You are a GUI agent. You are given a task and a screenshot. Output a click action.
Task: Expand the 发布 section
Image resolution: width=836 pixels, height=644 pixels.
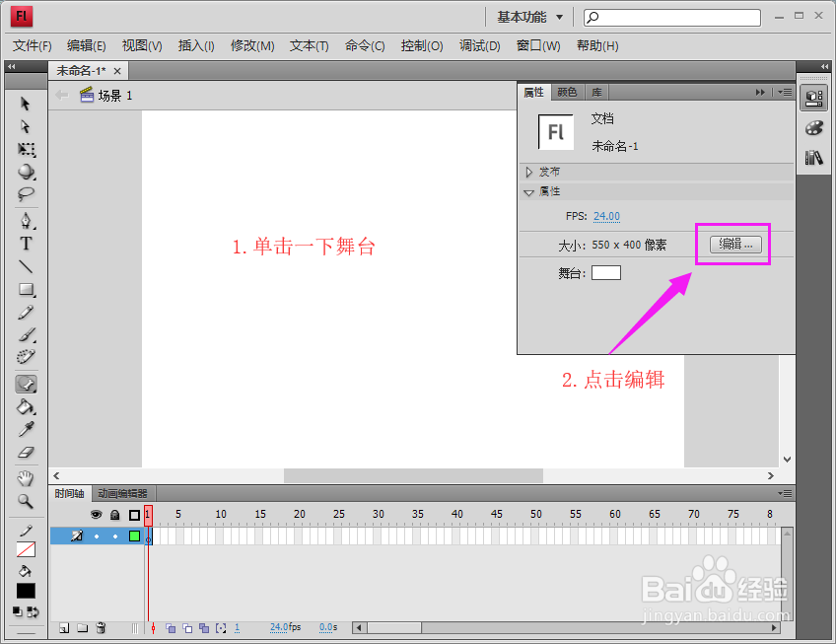(528, 172)
